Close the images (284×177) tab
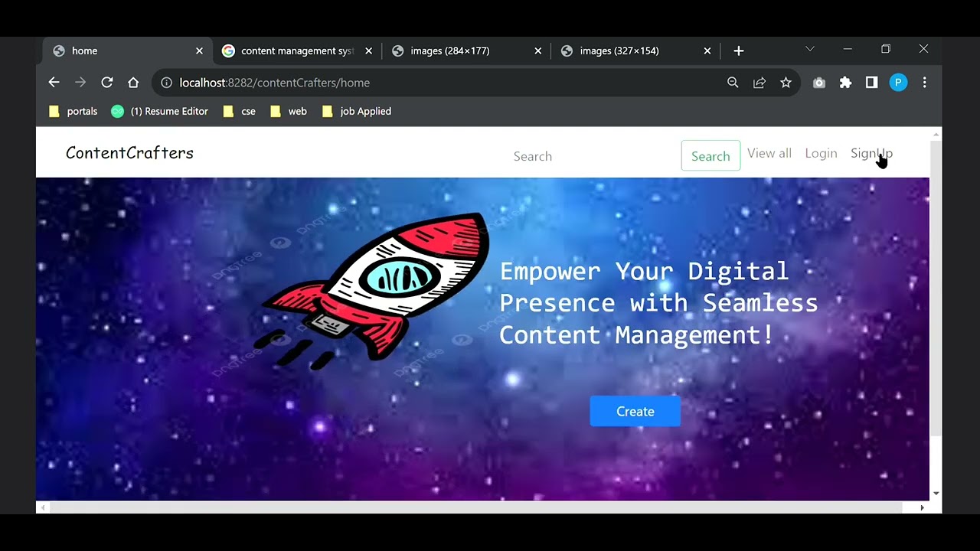Image resolution: width=980 pixels, height=551 pixels. click(x=537, y=51)
